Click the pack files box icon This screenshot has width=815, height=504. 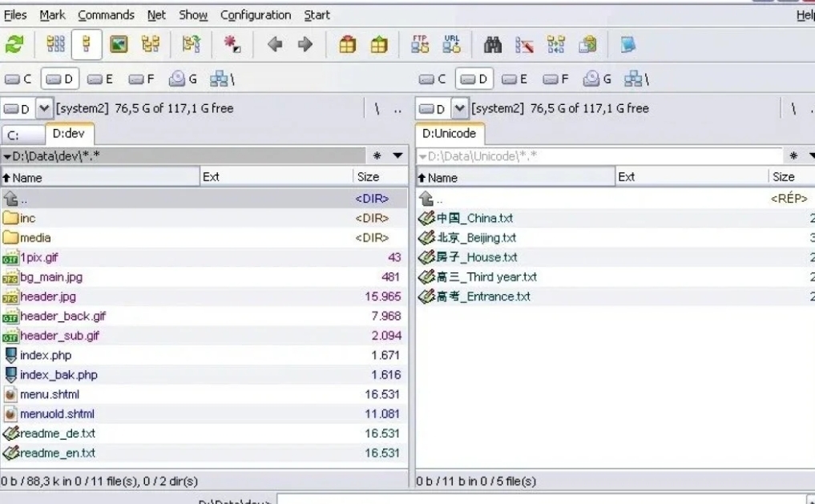click(x=347, y=45)
